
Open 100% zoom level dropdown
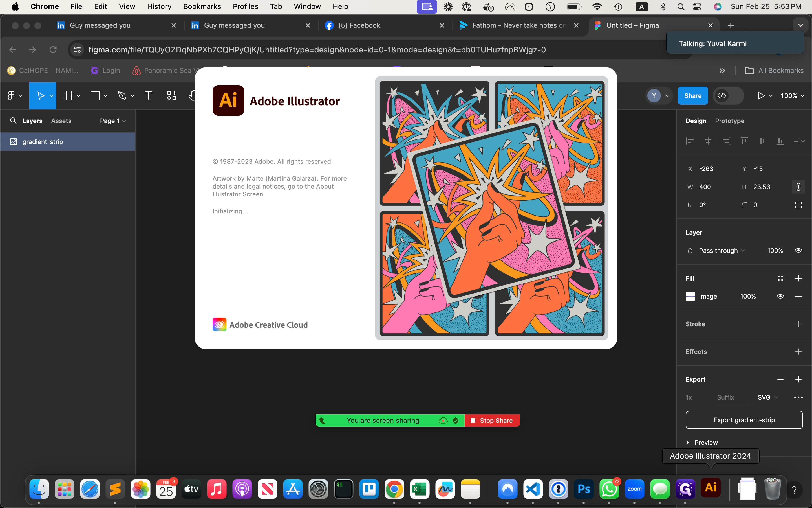click(792, 96)
